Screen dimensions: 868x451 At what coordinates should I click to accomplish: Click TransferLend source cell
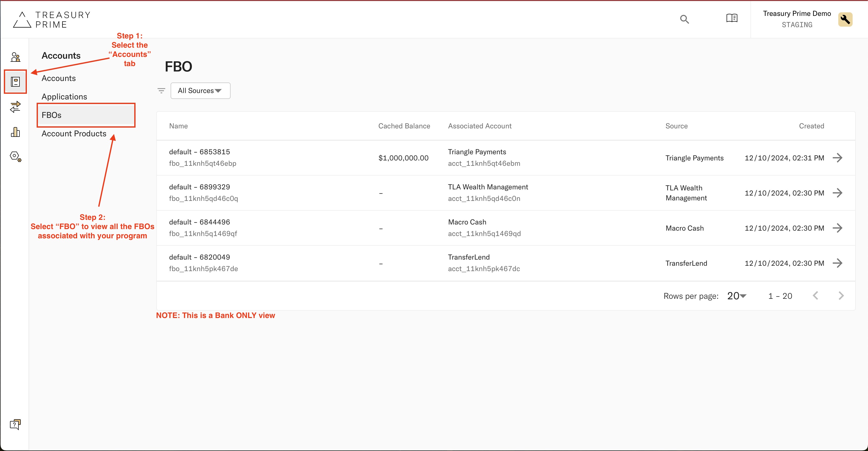click(686, 263)
